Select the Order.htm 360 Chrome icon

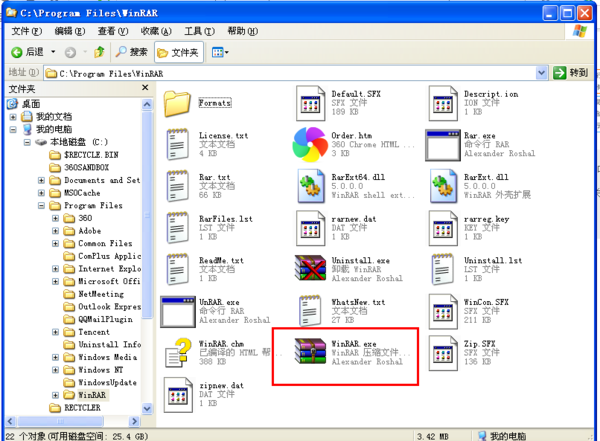pos(310,144)
